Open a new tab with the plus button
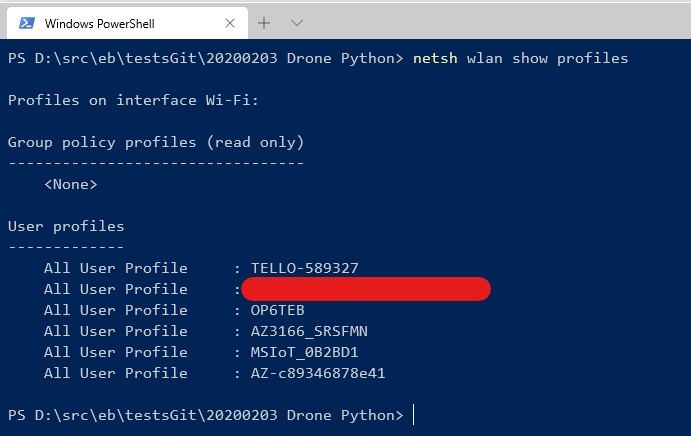The width and height of the screenshot is (691, 436). (265, 22)
